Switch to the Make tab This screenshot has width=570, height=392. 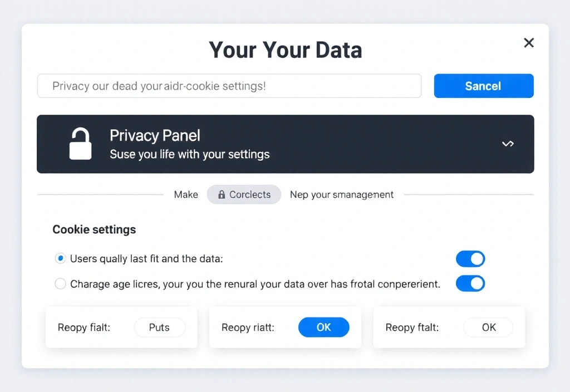(x=186, y=195)
